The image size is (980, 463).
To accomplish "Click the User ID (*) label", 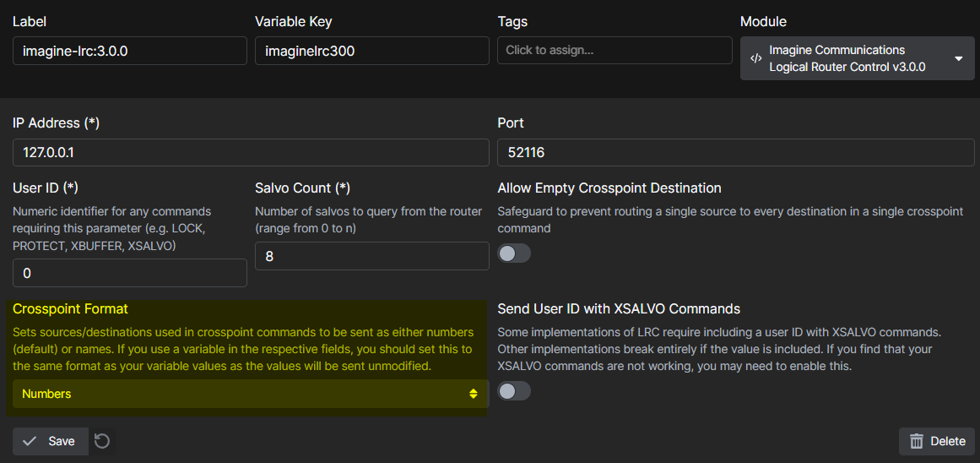I will pyautogui.click(x=45, y=188).
